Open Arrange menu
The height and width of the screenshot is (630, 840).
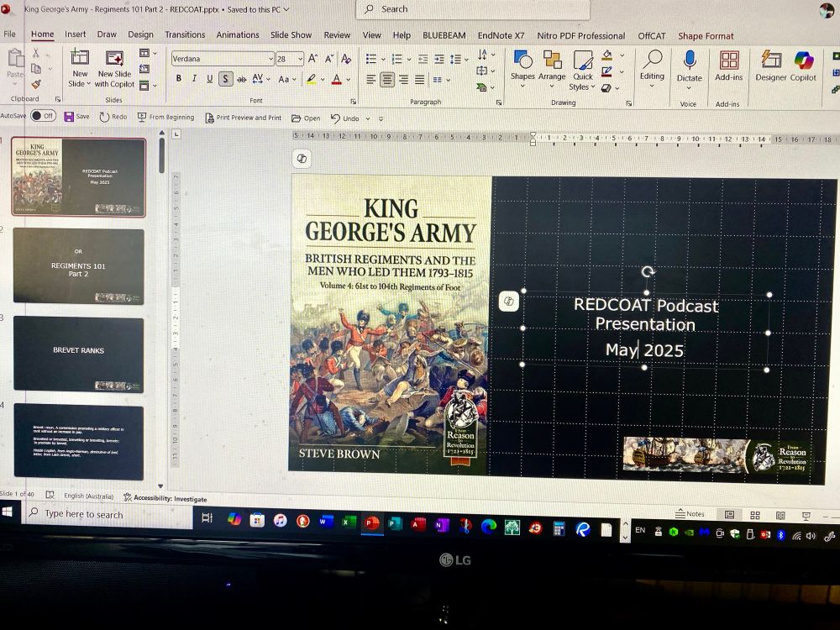point(552,69)
